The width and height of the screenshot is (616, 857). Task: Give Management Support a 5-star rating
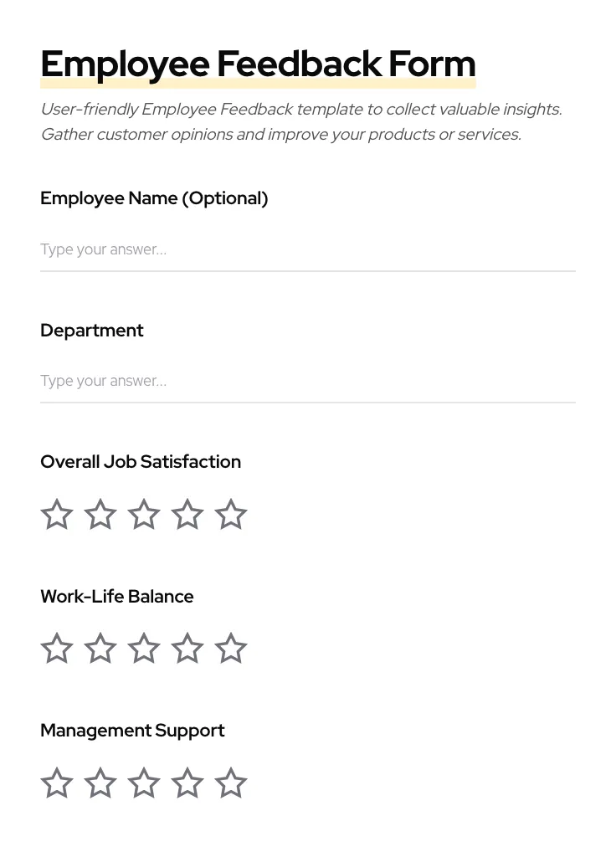[231, 783]
